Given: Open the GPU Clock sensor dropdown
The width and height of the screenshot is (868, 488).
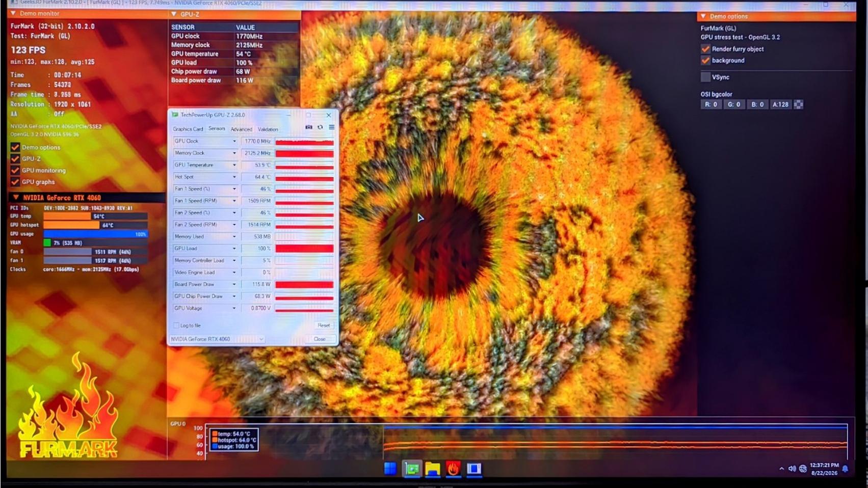Looking at the screenshot, I should tap(234, 141).
